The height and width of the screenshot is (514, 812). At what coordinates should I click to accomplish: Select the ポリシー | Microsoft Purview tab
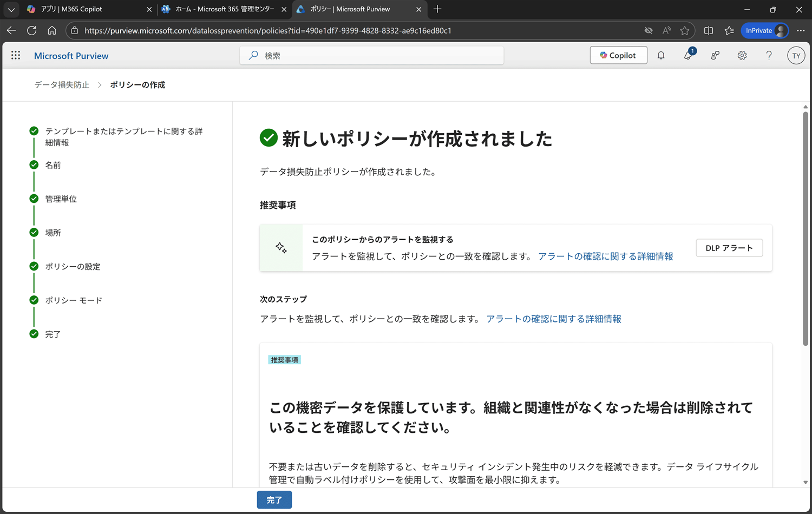coord(359,9)
